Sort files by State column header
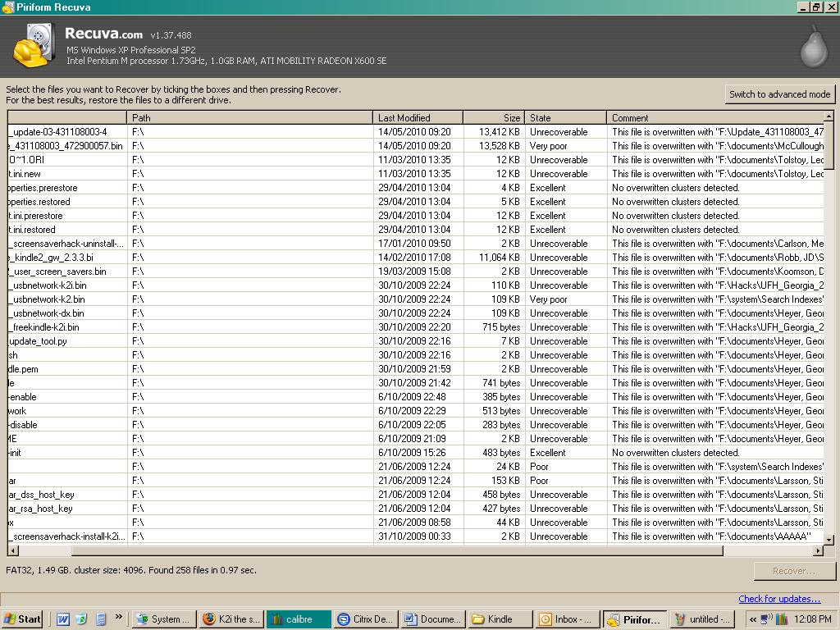The width and height of the screenshot is (840, 630). pyautogui.click(x=564, y=118)
